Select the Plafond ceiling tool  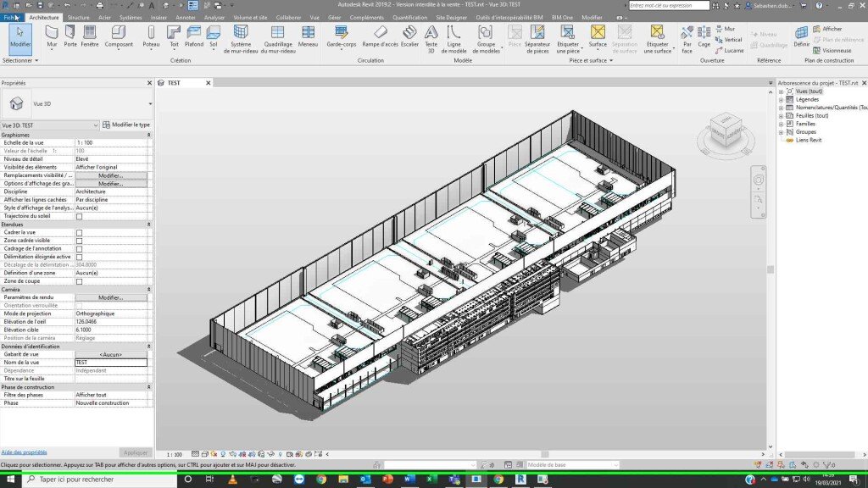click(194, 37)
